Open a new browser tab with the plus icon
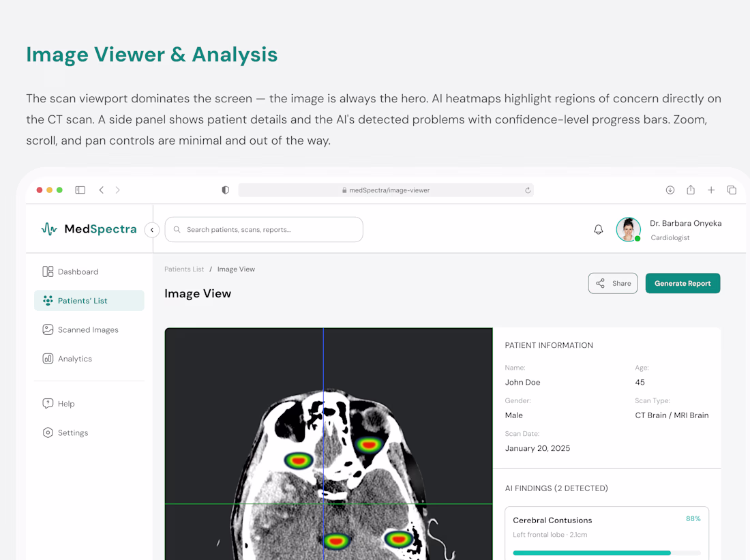750x560 pixels. (711, 190)
